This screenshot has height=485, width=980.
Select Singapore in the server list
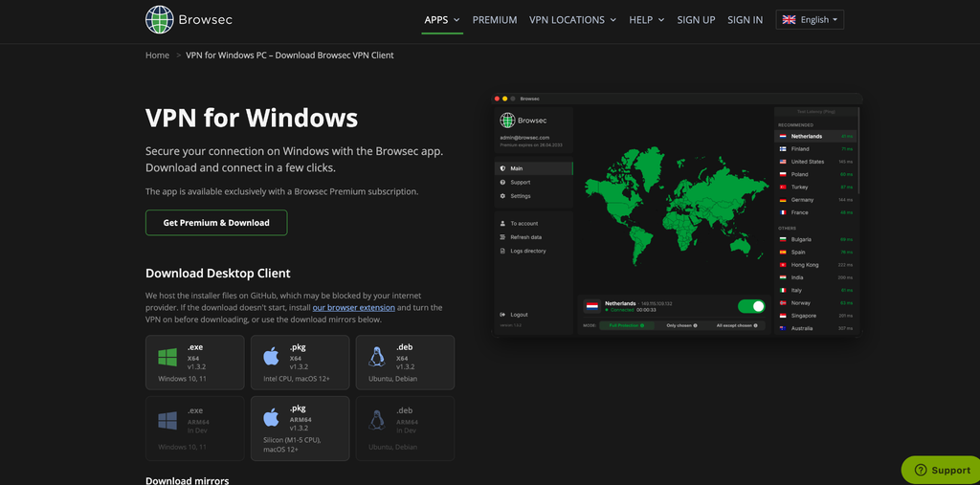816,316
